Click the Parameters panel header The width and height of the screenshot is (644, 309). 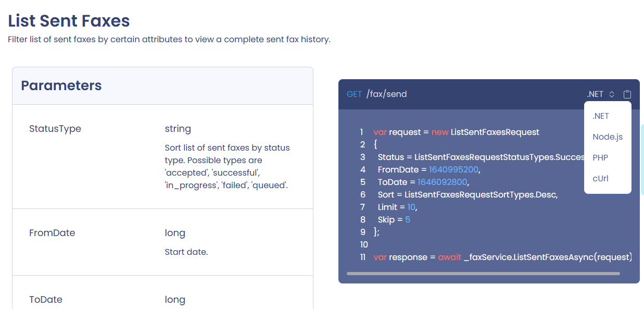pos(61,85)
